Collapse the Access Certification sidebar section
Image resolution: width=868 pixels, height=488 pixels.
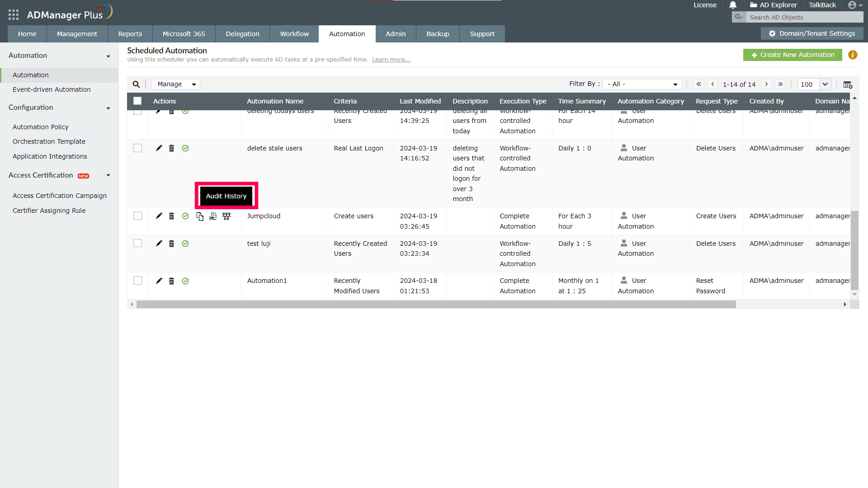(108, 175)
